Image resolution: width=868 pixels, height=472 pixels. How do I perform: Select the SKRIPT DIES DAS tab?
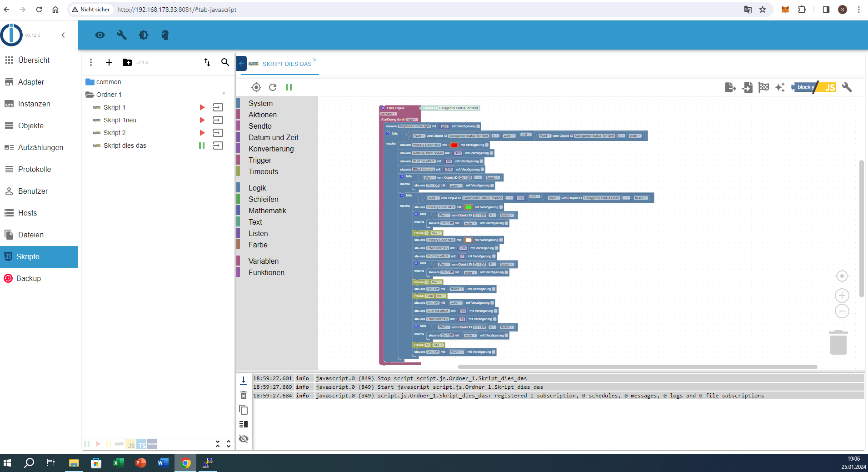[x=287, y=64]
